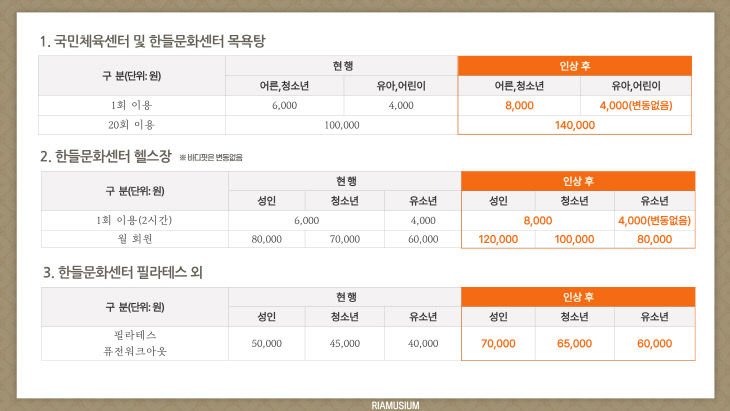Select the 45,000 current 청소년 price
The width and height of the screenshot is (730, 411).
(x=345, y=343)
